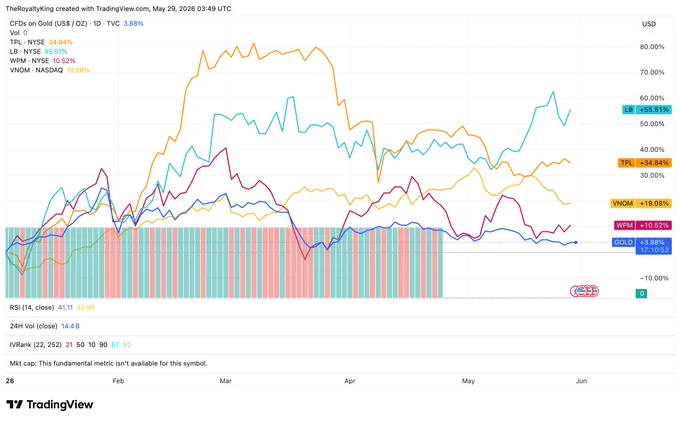Click the 14.4 B volume value
The image size is (680, 421).
click(70, 326)
